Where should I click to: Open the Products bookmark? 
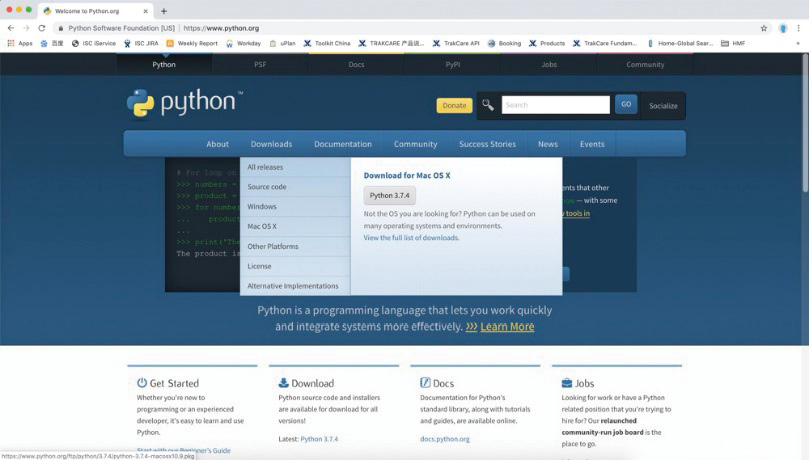(547, 43)
